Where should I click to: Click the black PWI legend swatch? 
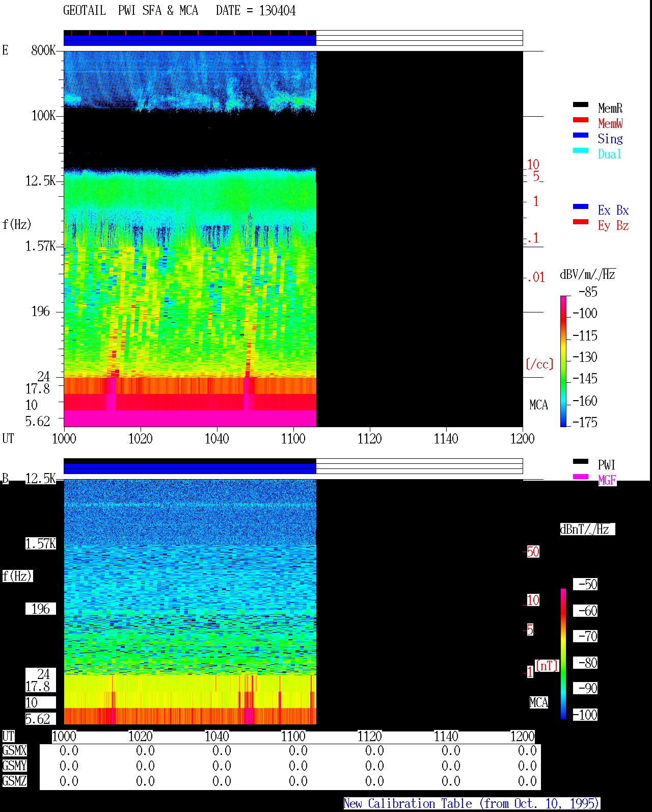click(x=581, y=461)
